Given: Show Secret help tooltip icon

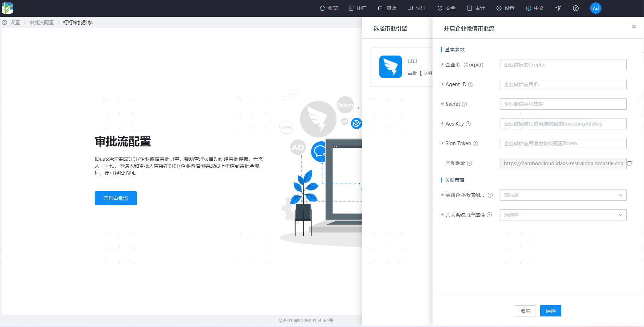Looking at the screenshot, I should click(x=464, y=104).
